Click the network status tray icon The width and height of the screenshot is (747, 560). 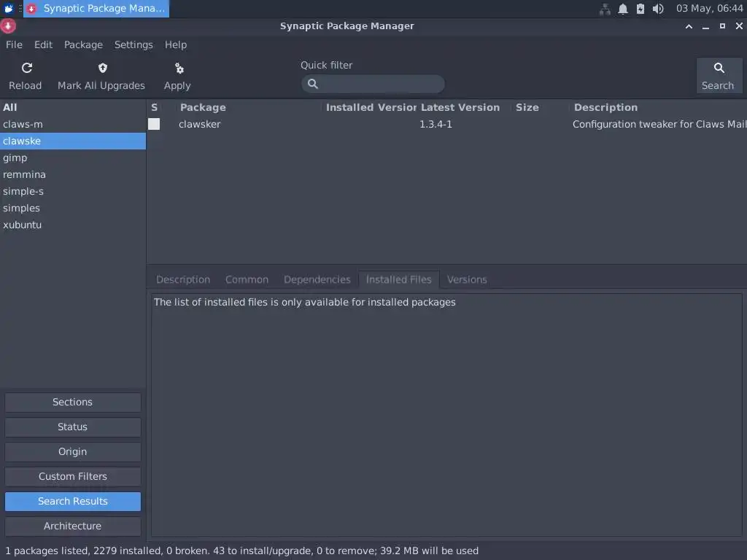605,9
